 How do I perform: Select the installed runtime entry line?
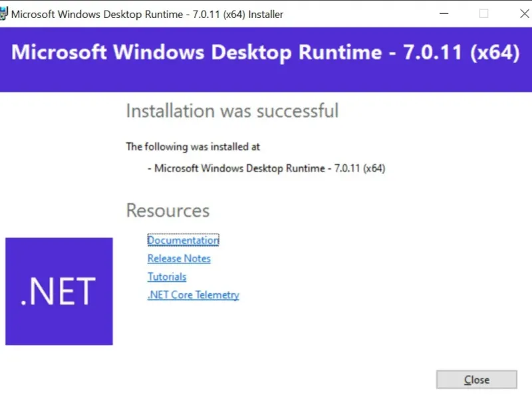269,168
